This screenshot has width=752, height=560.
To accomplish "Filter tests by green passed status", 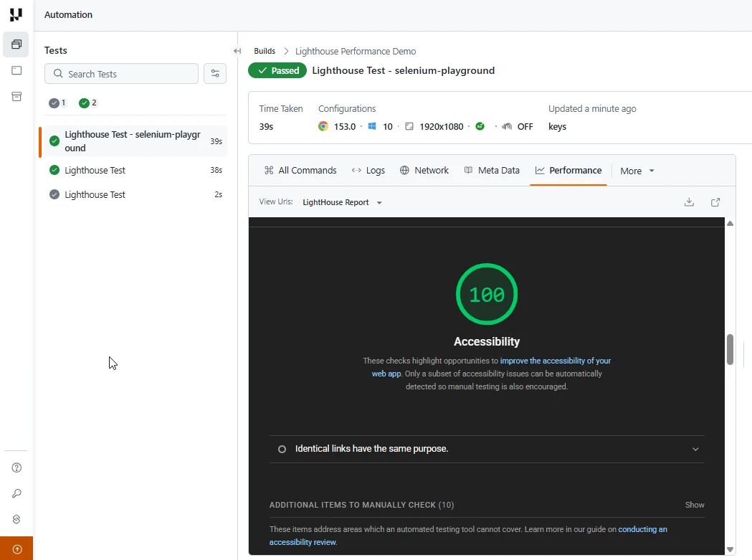I will (x=87, y=103).
